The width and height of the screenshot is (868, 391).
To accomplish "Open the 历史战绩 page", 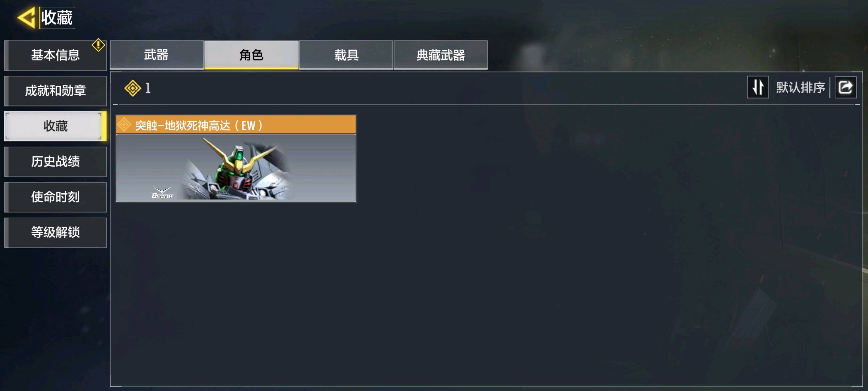I will coord(55,161).
